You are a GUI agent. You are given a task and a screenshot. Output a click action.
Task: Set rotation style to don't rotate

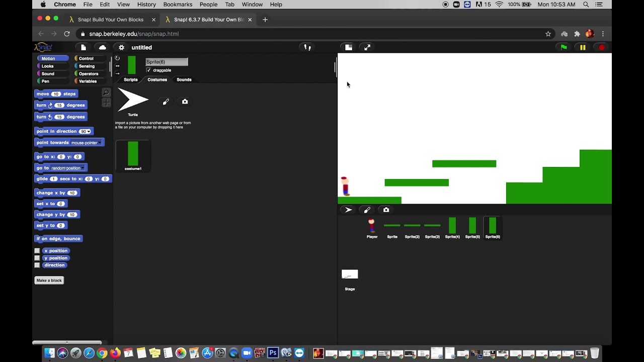pos(117,73)
